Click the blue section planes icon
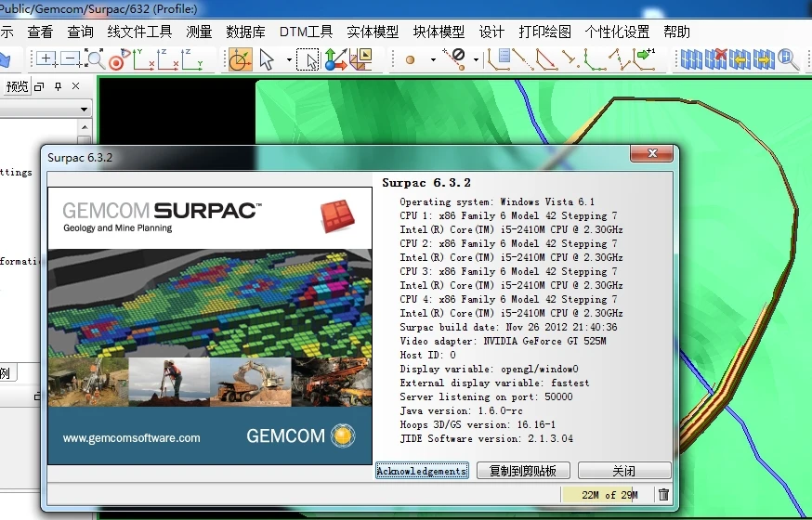812x520 pixels. tap(691, 59)
